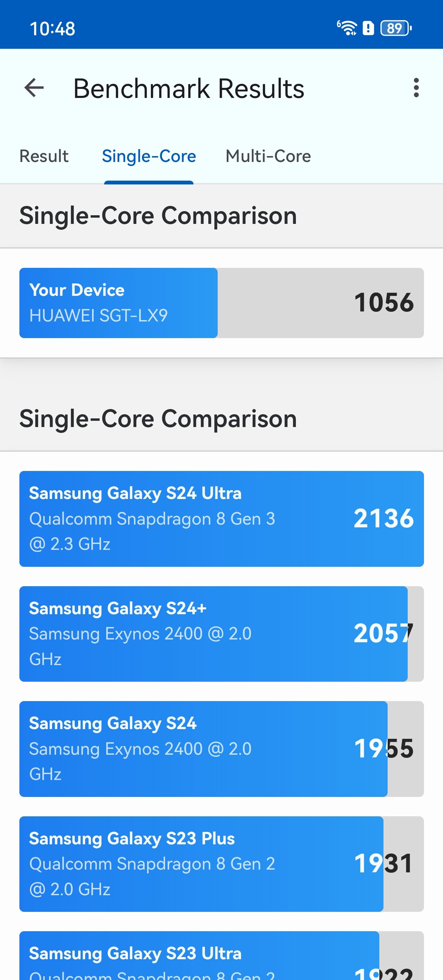Open the three-dot overflow menu
Image resolution: width=443 pixels, height=980 pixels.
pos(416,88)
